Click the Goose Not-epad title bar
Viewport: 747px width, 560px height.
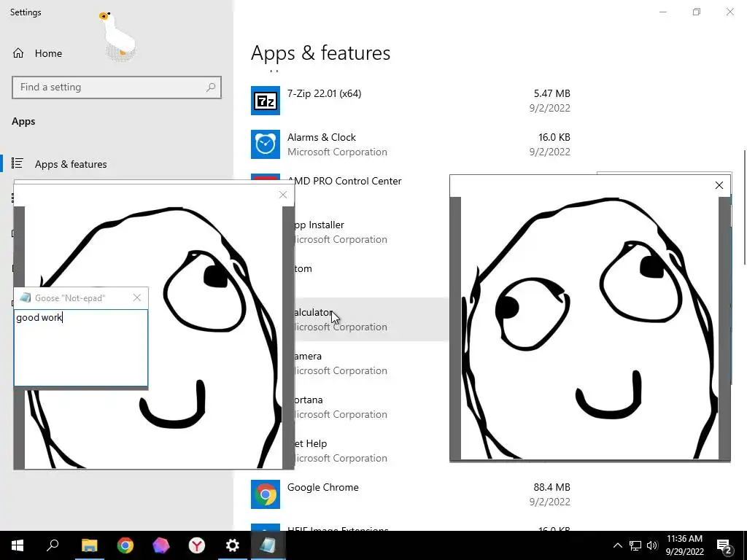(71, 298)
